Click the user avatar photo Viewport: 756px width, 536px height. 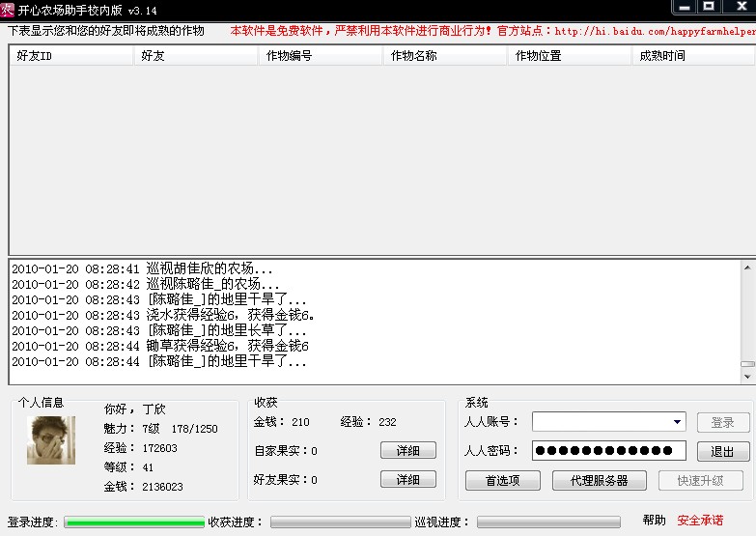(x=51, y=440)
